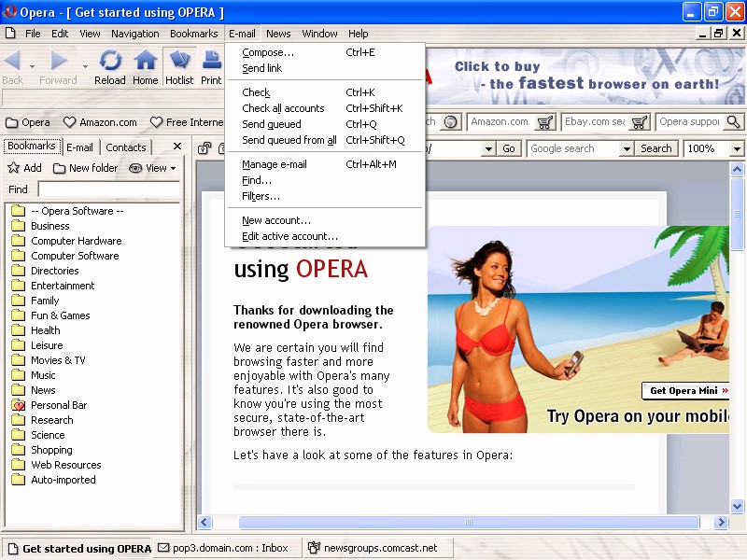Open the Free Internet bookmark
This screenshot has height=560, width=747.
[x=187, y=122]
